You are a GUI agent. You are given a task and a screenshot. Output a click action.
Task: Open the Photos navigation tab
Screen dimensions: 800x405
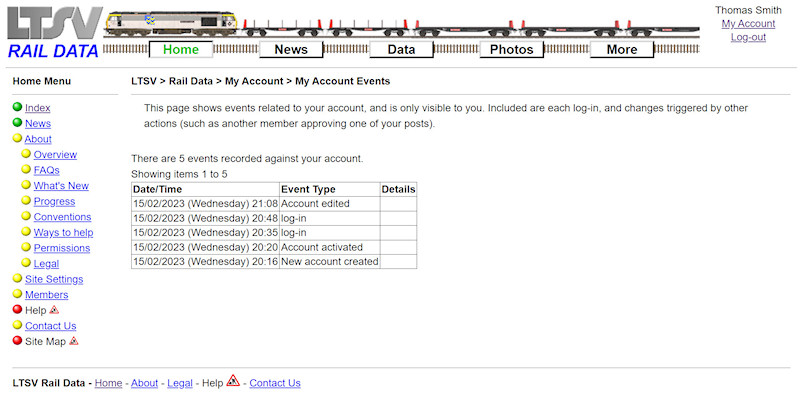[511, 49]
